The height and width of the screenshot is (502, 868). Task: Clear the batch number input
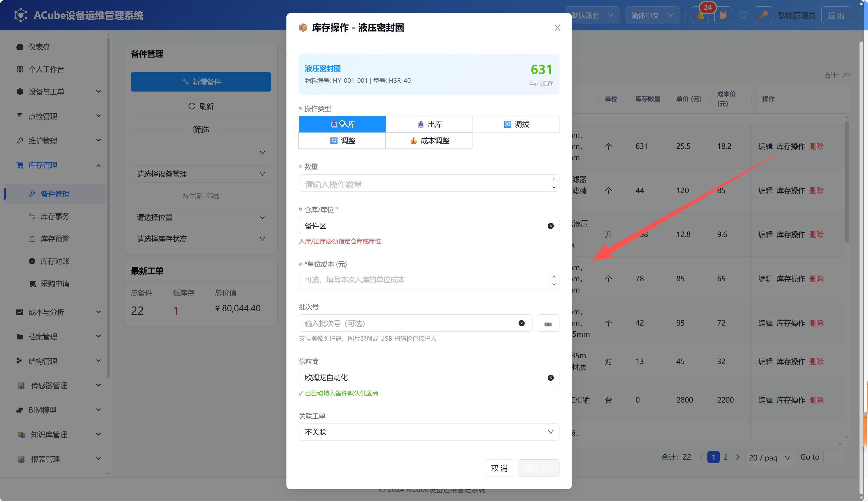[x=522, y=323]
